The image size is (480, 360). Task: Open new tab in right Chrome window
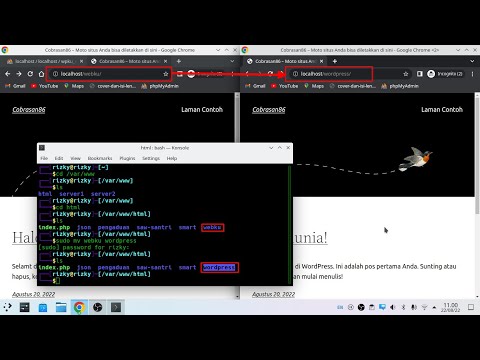coord(335,61)
